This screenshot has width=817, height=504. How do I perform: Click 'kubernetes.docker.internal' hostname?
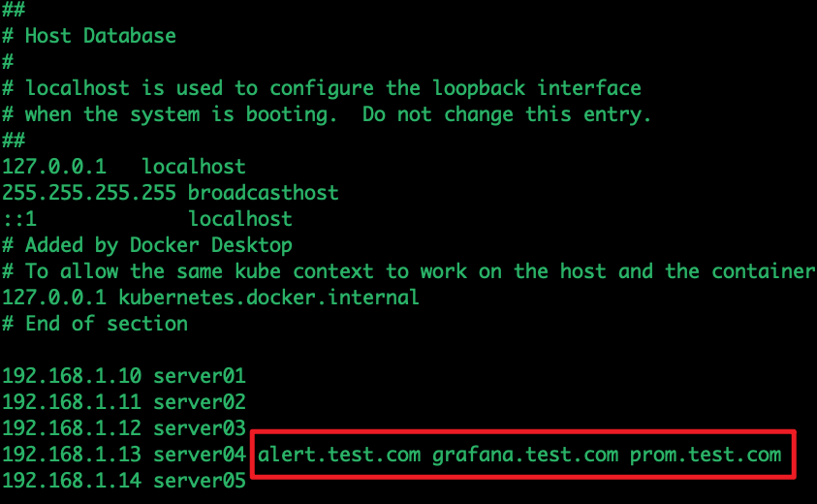(x=268, y=298)
